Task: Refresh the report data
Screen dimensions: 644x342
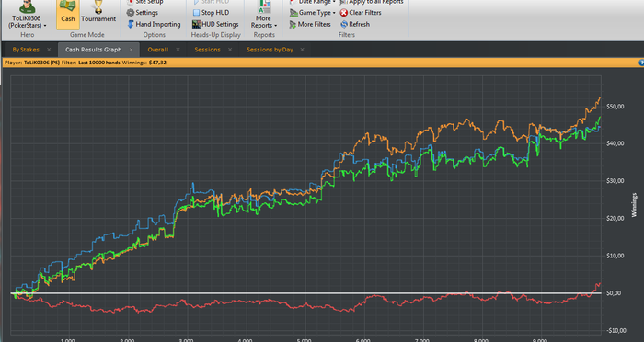Action: click(355, 24)
